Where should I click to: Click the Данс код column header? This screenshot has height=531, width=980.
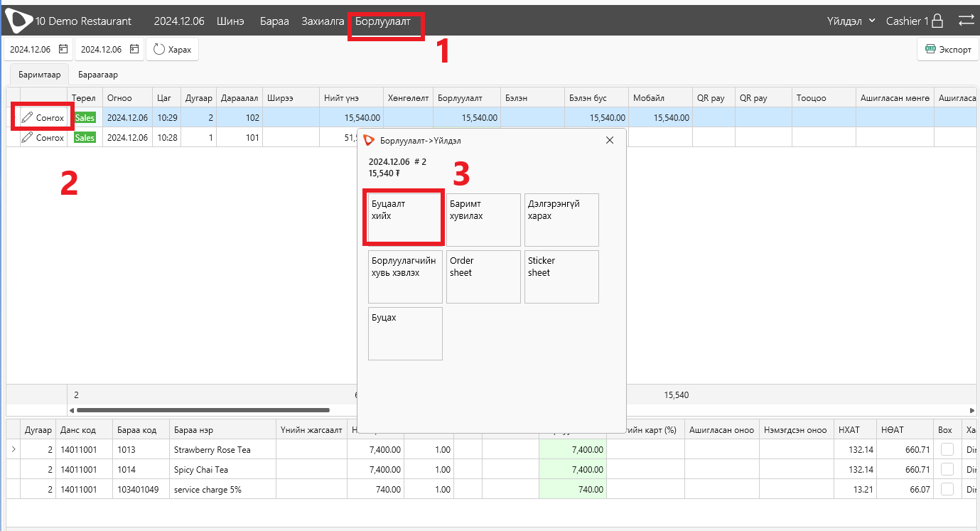84,429
